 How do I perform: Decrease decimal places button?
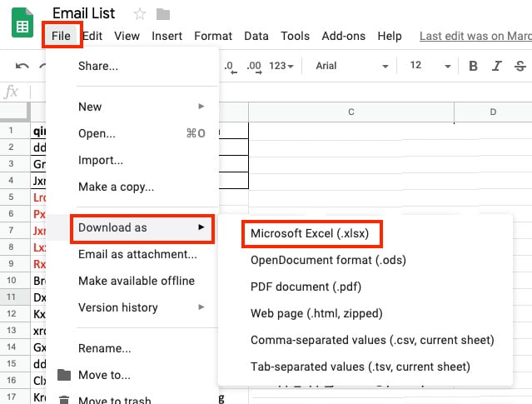pos(231,67)
